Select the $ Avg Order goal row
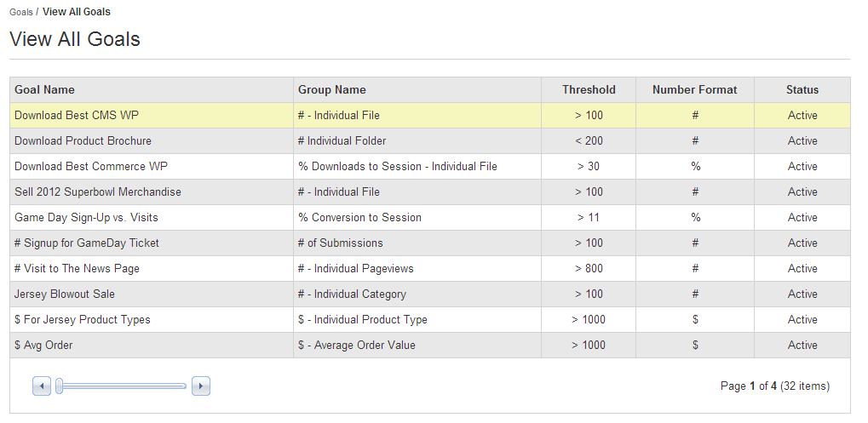 430,345
